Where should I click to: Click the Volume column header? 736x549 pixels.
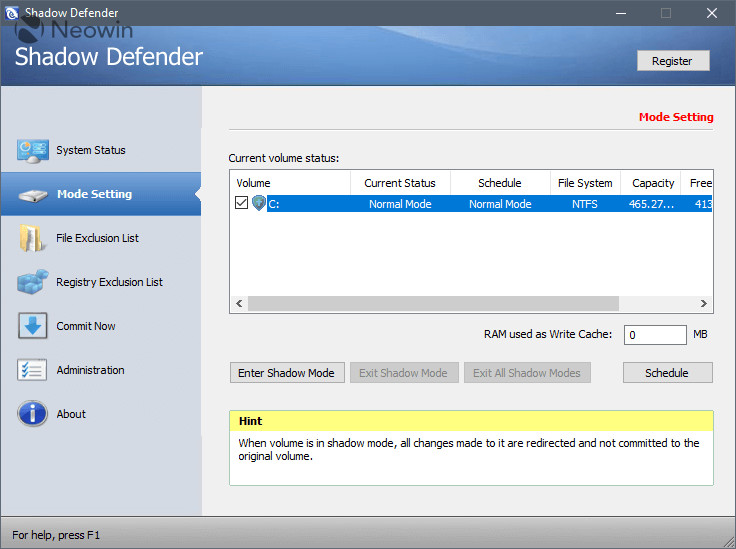pos(290,183)
